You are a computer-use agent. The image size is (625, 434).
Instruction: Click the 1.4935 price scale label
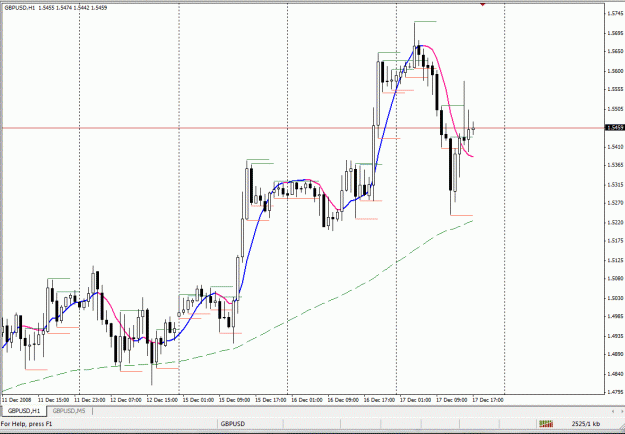click(615, 336)
